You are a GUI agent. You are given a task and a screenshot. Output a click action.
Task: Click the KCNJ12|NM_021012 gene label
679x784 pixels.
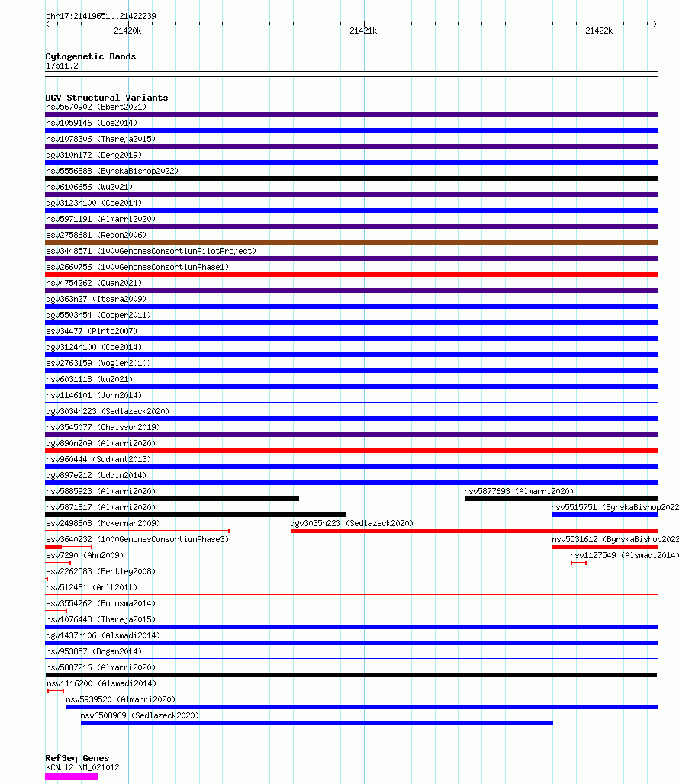click(82, 767)
